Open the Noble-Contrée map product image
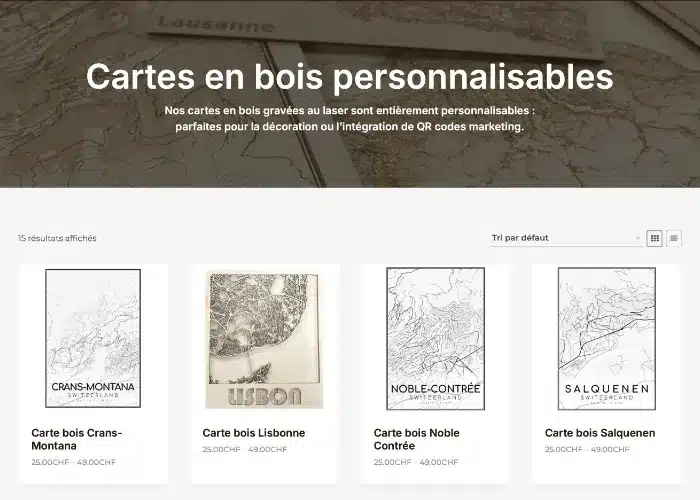The image size is (700, 500). coord(435,339)
